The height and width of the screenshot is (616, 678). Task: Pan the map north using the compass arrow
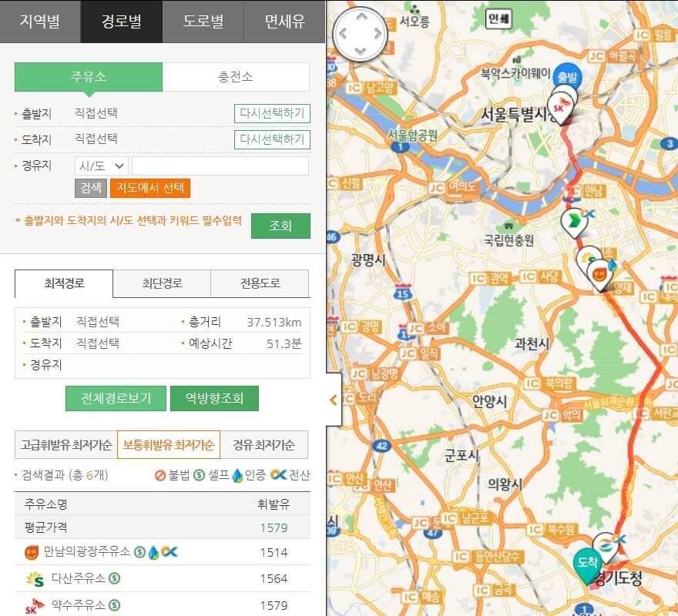[360, 17]
